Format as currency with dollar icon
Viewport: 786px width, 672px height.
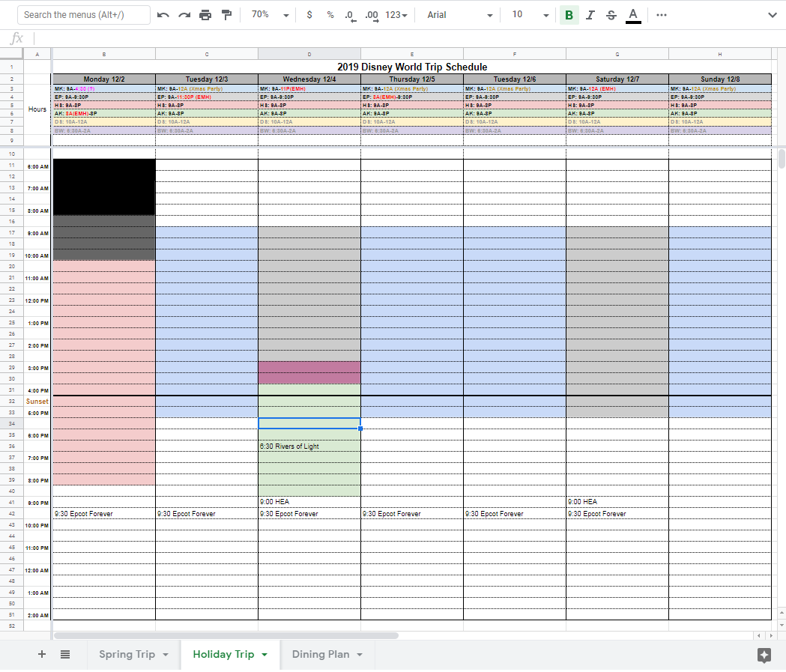pos(309,15)
